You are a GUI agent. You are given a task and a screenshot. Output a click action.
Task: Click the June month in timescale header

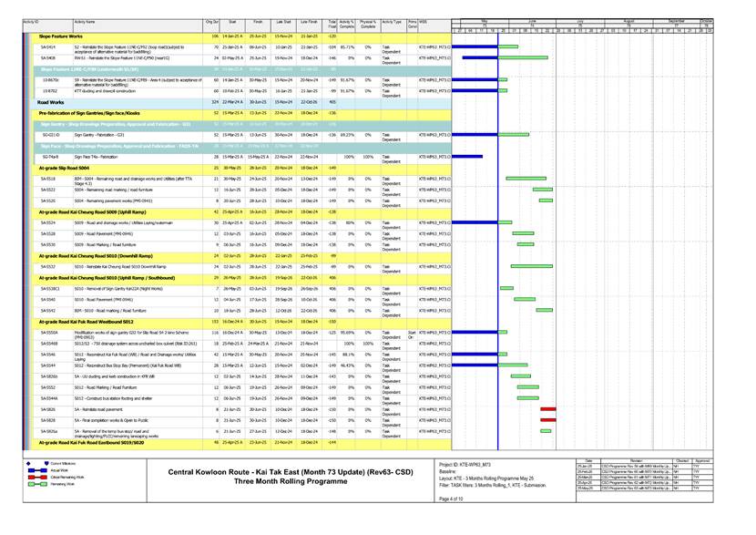pyautogui.click(x=532, y=17)
